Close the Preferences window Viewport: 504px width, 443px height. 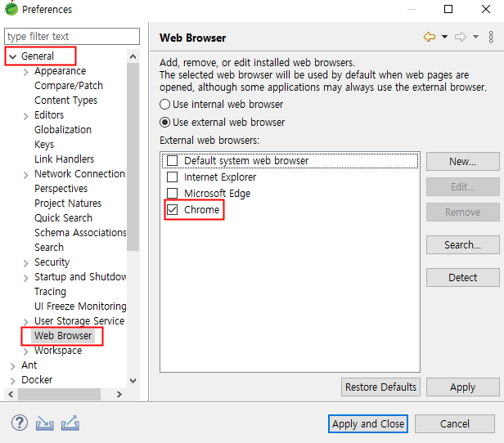486,9
